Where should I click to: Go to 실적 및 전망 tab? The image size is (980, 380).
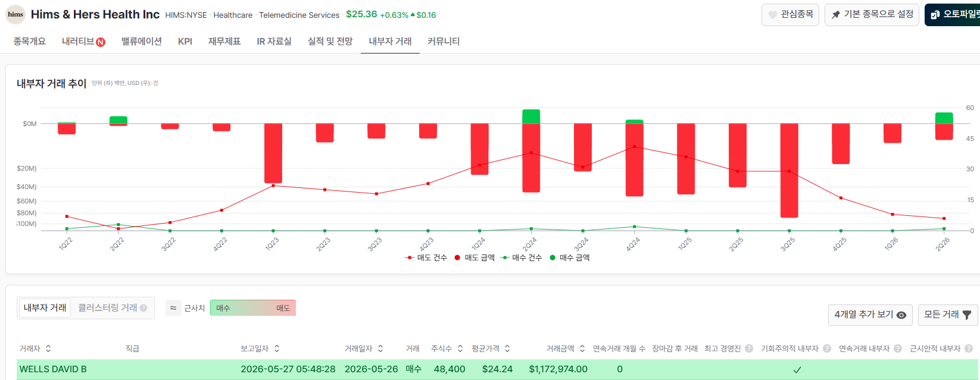[x=330, y=41]
